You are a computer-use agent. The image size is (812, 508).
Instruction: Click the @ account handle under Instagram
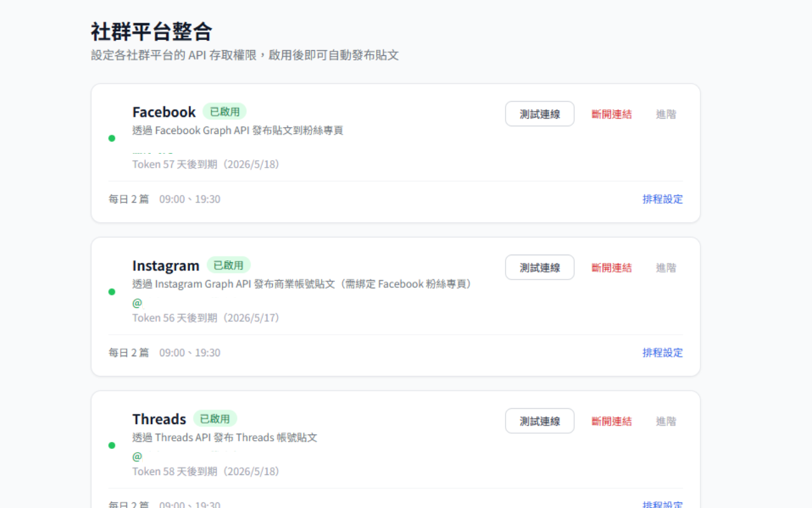(137, 303)
